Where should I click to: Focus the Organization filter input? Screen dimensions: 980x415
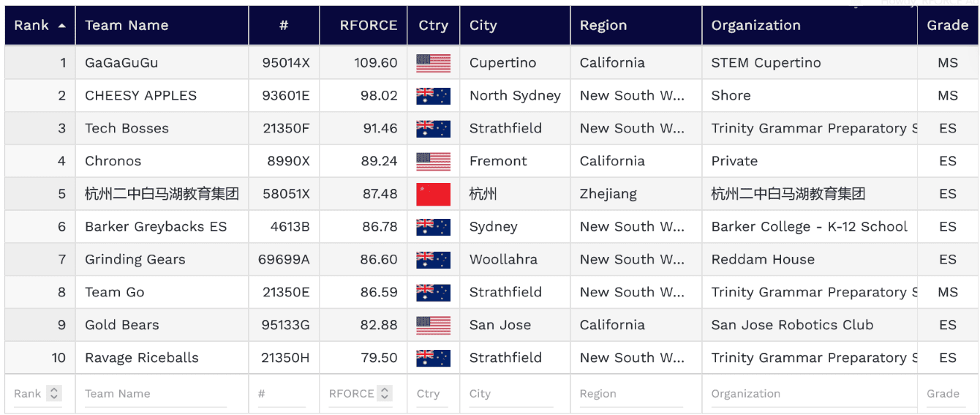click(808, 394)
